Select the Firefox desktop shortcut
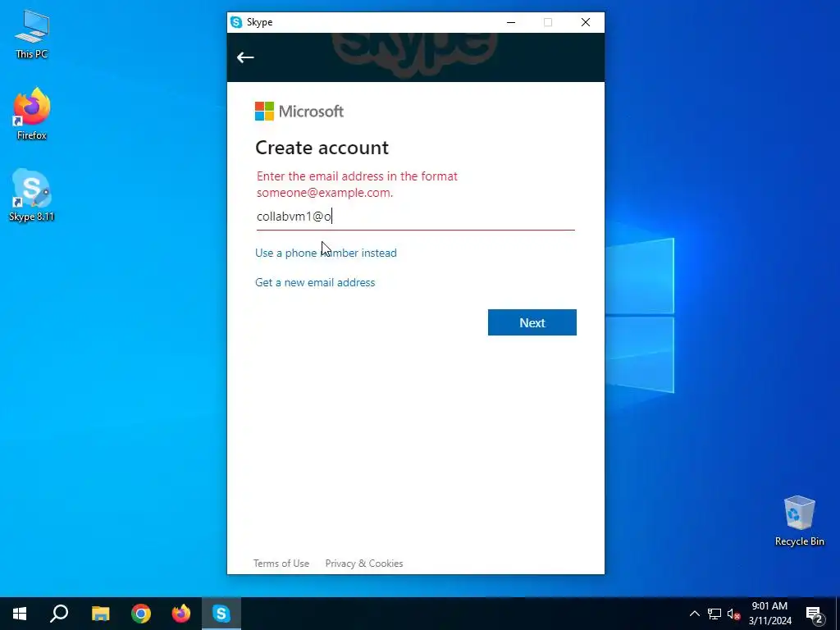Image resolution: width=840 pixels, height=630 pixels. (x=32, y=113)
